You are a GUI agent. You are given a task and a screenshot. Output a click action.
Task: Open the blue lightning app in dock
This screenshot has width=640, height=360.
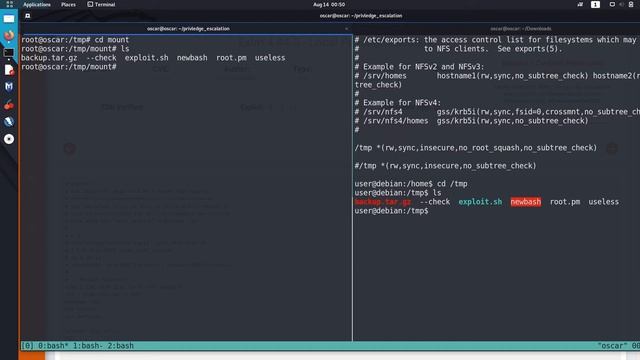pyautogui.click(x=9, y=122)
